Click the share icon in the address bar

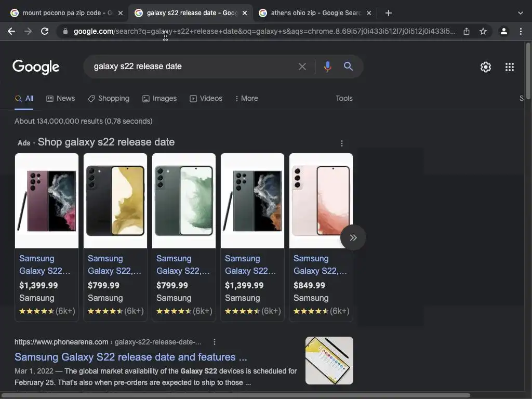point(467,32)
